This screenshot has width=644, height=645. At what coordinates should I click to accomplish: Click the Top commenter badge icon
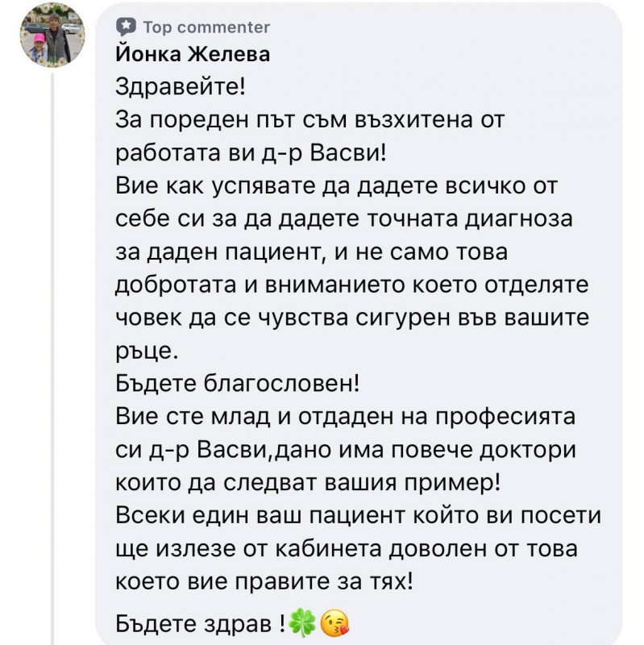tap(126, 27)
